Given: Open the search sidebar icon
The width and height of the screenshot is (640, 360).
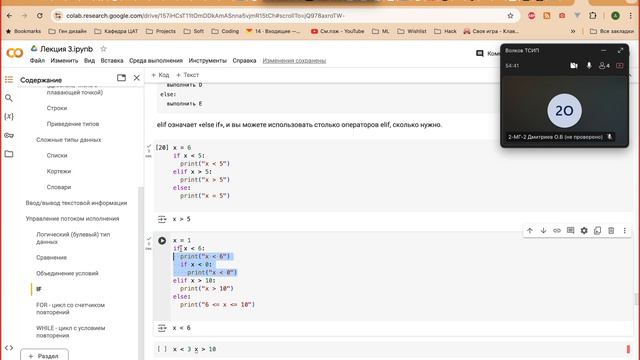Looking at the screenshot, I should 9,98.
